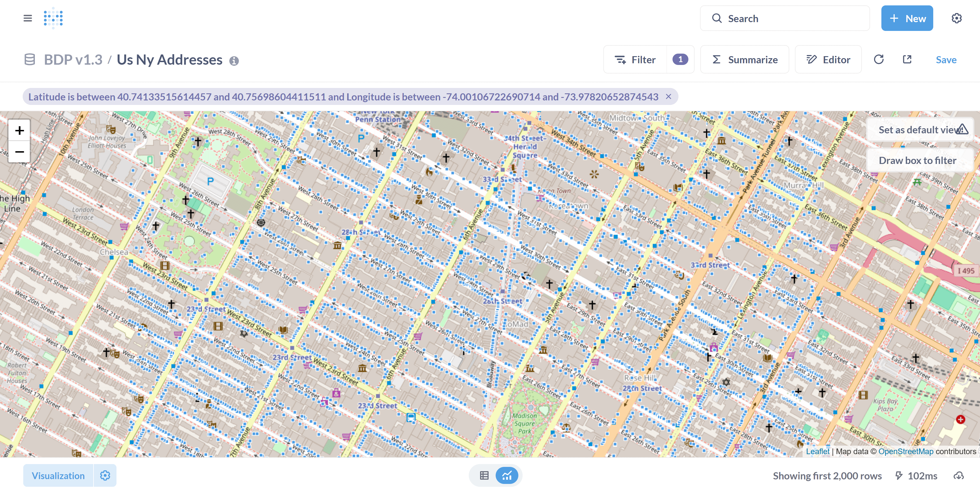Viewport: 980px width, 493px height.
Task: Activate Draw box to filter
Action: pos(920,161)
